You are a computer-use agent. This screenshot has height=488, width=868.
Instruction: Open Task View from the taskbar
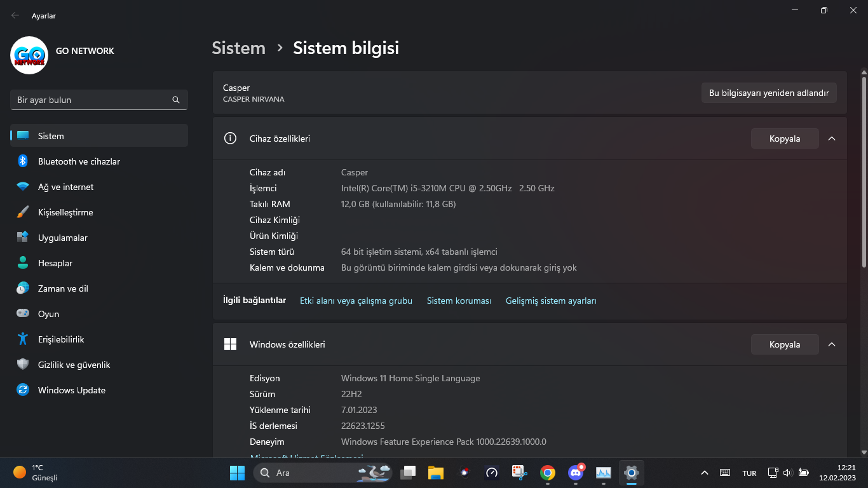[408, 473]
